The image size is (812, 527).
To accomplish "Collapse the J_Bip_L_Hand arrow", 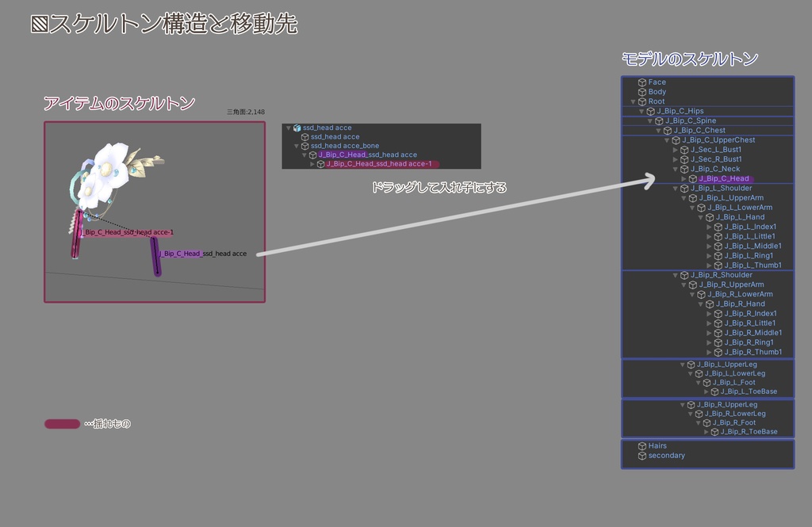I will click(x=701, y=217).
